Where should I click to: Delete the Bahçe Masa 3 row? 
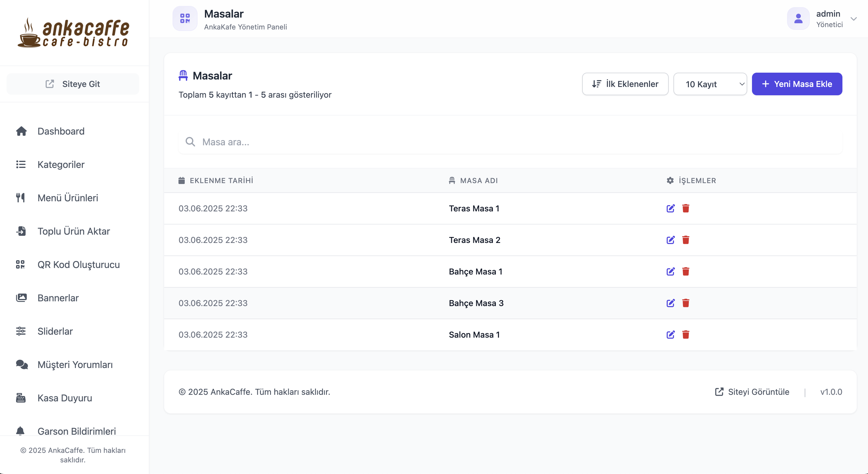pyautogui.click(x=686, y=303)
